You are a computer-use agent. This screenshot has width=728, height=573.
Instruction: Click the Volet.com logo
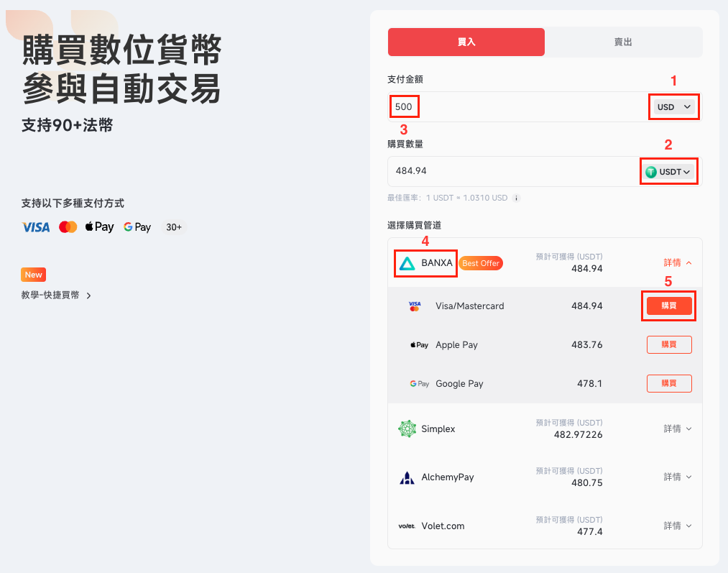coord(407,526)
